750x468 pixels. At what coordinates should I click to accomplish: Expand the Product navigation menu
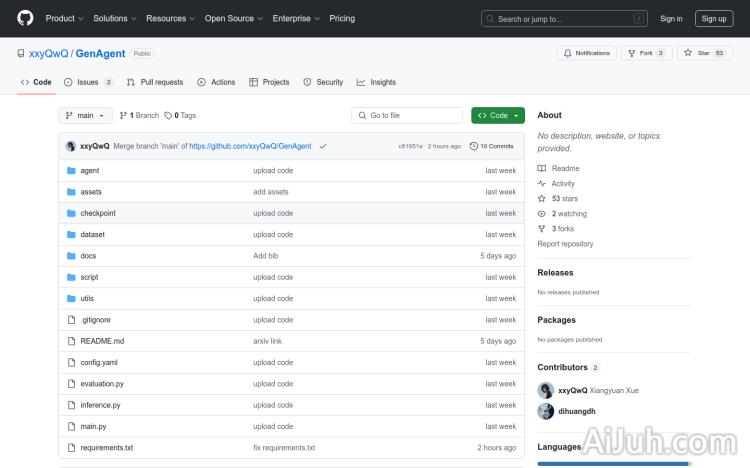[64, 18]
